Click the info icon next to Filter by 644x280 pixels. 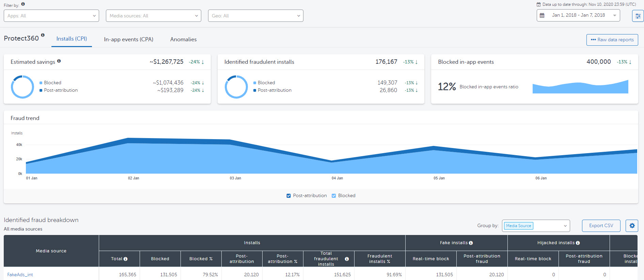click(23, 4)
